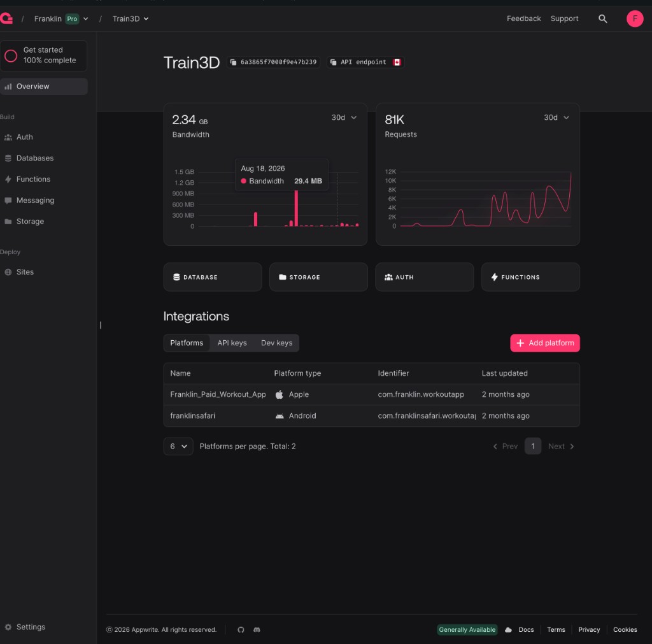Change the Requests 30d period dropdown
This screenshot has width=652, height=644.
pyautogui.click(x=556, y=118)
